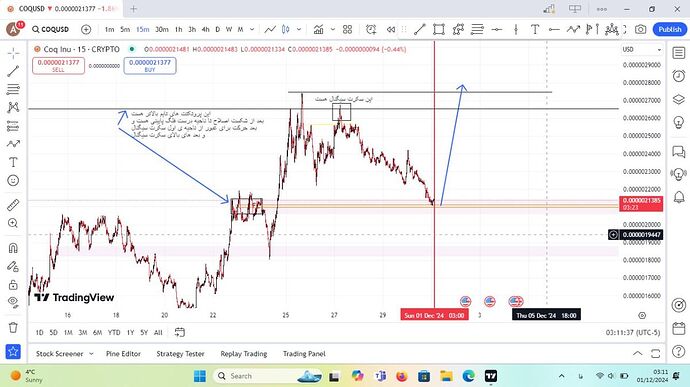Expand the indicator favorites dropdown arrow
Screen dimensions: 690x387
[x=333, y=29]
